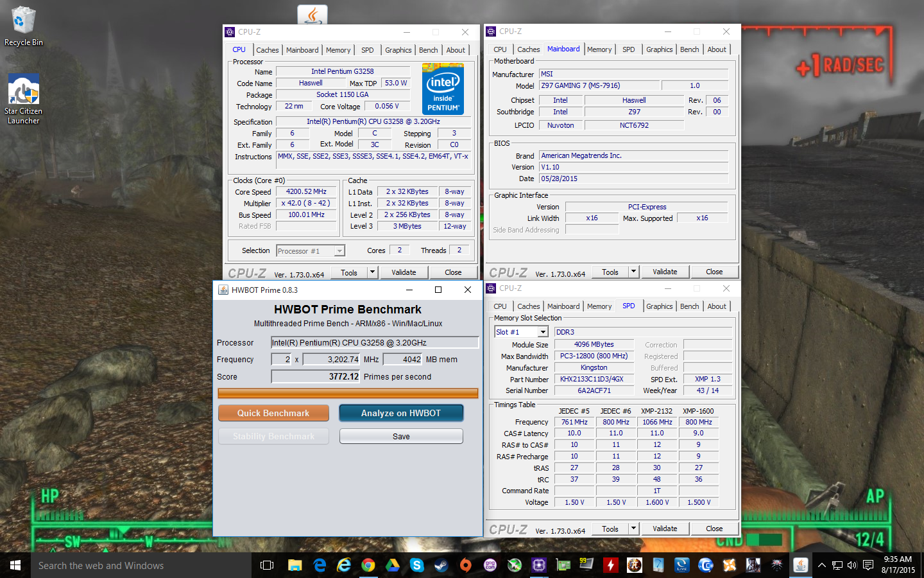Click the HWBOT Score field 3772.12
The height and width of the screenshot is (578, 924).
coord(316,376)
